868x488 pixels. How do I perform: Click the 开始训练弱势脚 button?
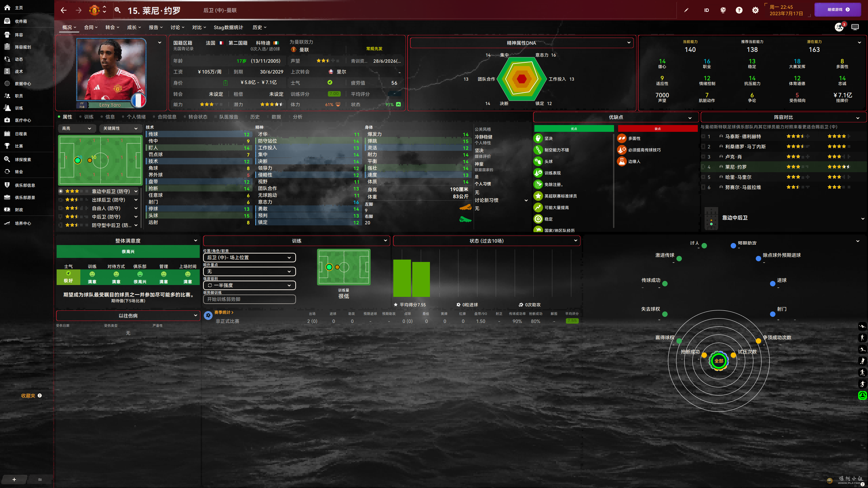click(x=249, y=299)
